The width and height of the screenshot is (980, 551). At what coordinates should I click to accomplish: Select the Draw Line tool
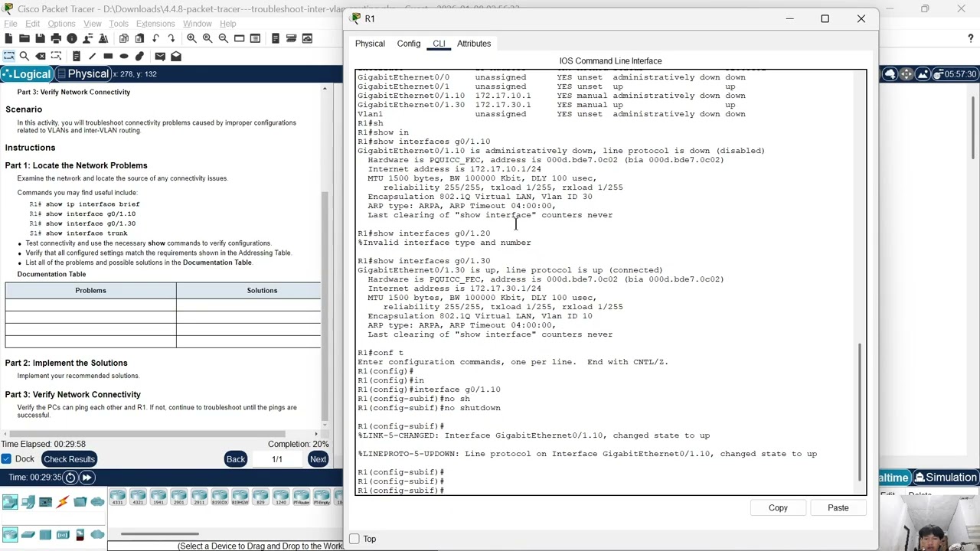click(x=93, y=56)
